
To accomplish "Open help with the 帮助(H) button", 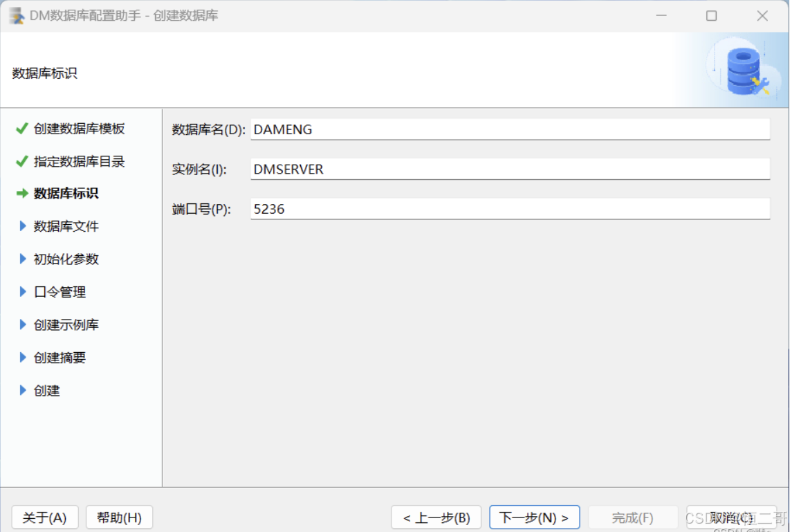I will coord(120,517).
